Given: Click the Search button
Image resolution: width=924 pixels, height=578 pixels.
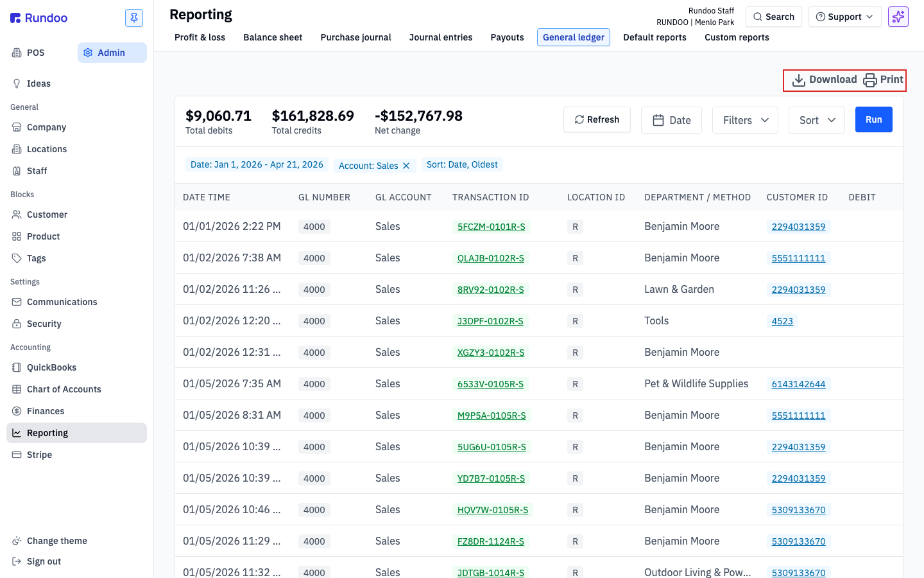Looking at the screenshot, I should (x=774, y=17).
